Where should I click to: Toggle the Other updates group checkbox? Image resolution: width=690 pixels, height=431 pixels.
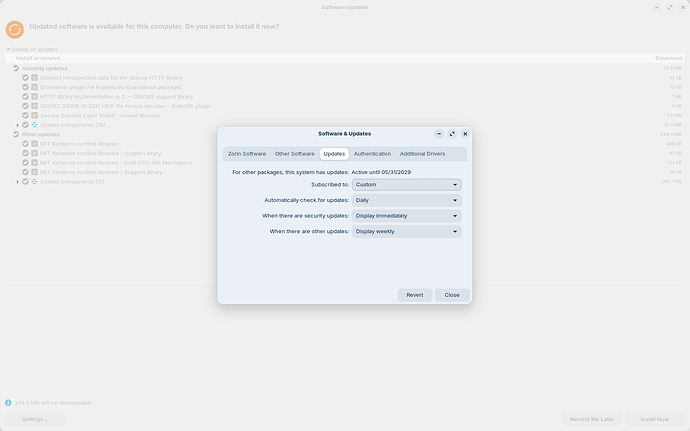point(16,134)
